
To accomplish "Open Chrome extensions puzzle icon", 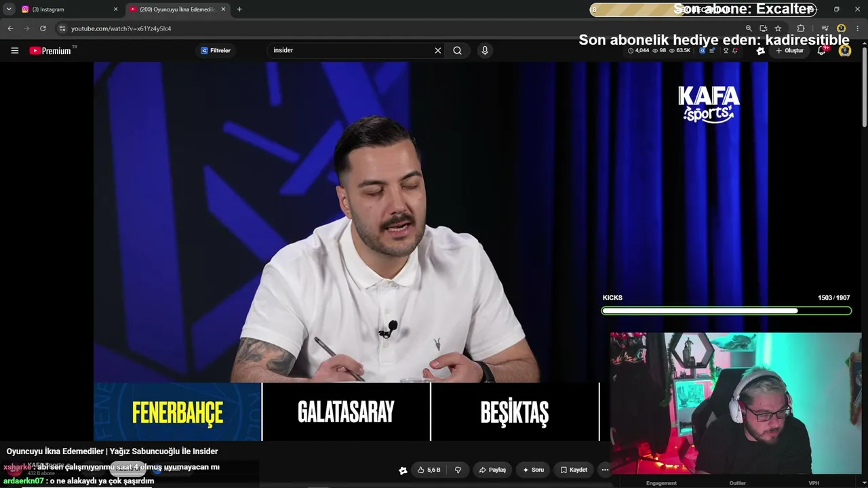I will pyautogui.click(x=801, y=28).
